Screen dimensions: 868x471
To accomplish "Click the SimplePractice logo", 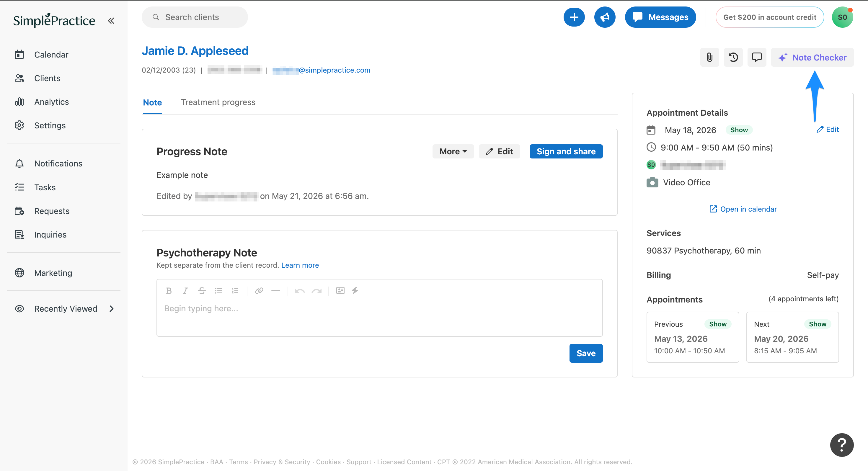I will click(54, 20).
